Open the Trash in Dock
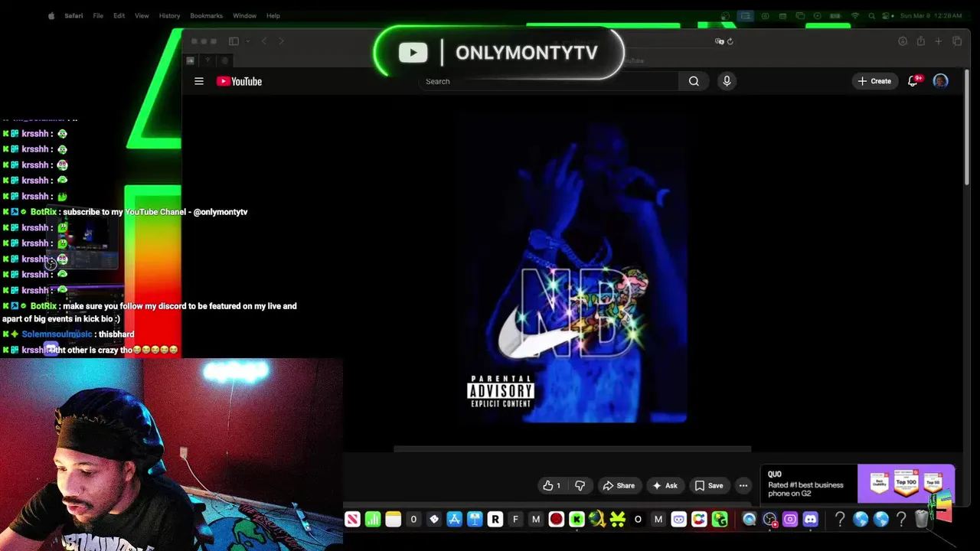Viewport: 980px width, 551px height. pos(922,520)
